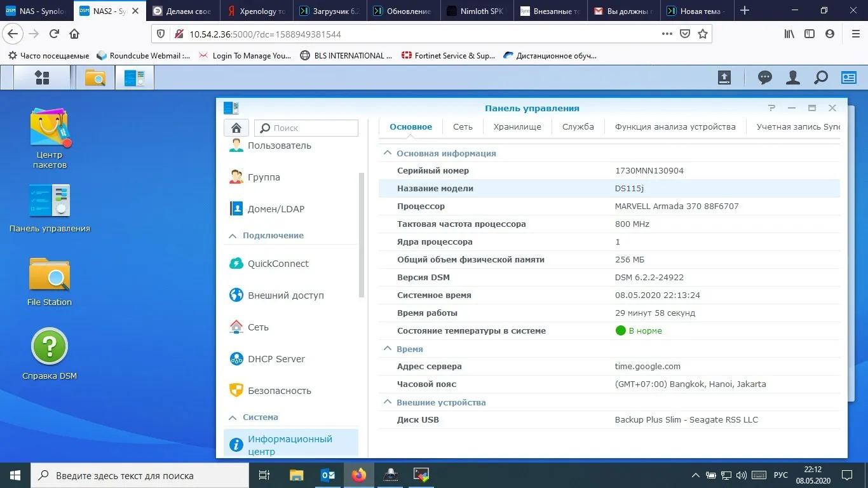
Task: Reload the page in Firefox
Action: [54, 34]
